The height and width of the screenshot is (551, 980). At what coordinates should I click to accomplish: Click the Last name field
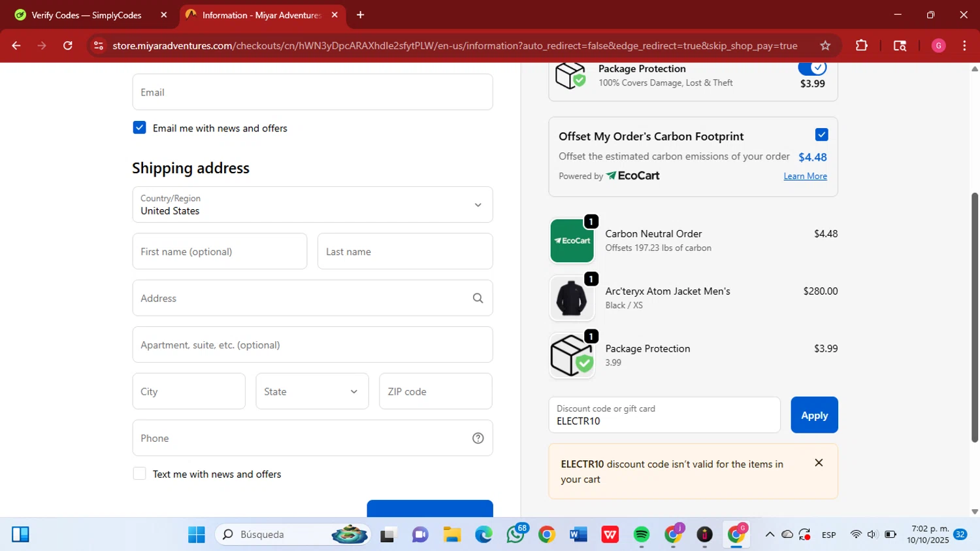(405, 252)
